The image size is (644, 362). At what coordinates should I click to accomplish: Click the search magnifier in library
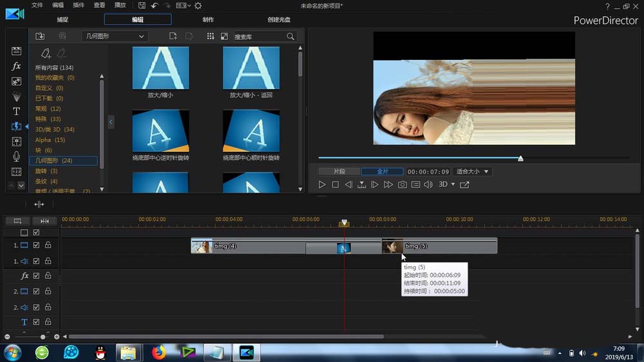[290, 37]
